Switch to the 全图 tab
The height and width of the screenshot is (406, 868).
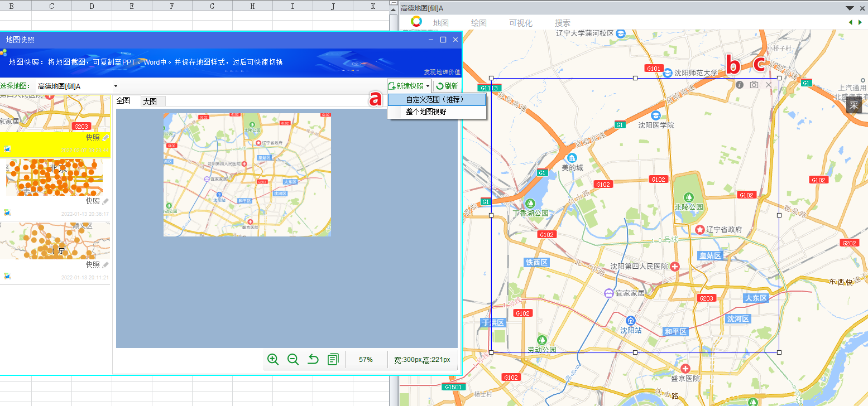pos(123,100)
